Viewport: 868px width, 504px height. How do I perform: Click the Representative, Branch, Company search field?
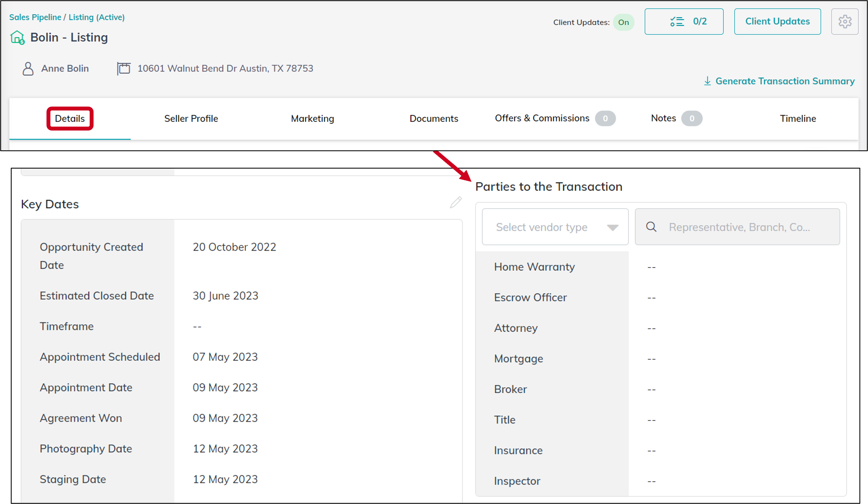pyautogui.click(x=737, y=227)
